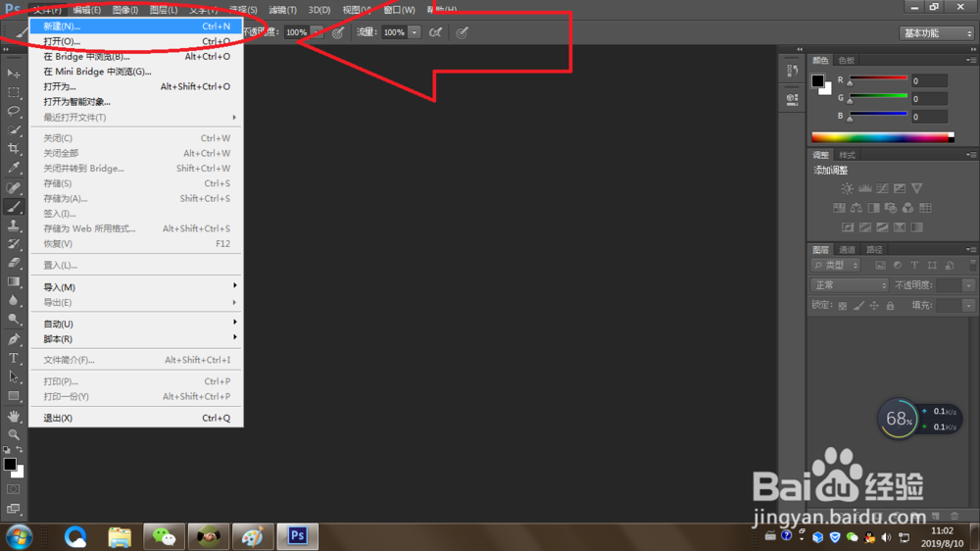Expand the 自动(U) submenu
This screenshot has height=551, width=980.
click(135, 324)
